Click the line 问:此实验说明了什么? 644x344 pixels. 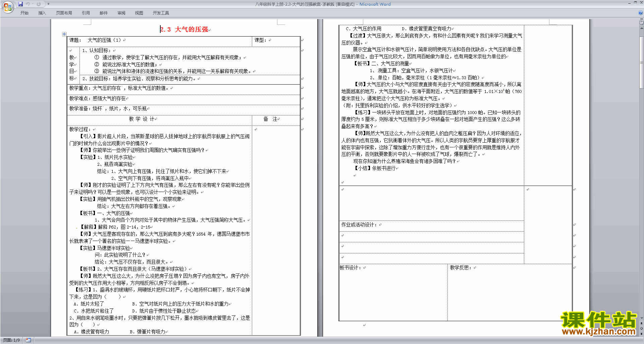click(120, 255)
